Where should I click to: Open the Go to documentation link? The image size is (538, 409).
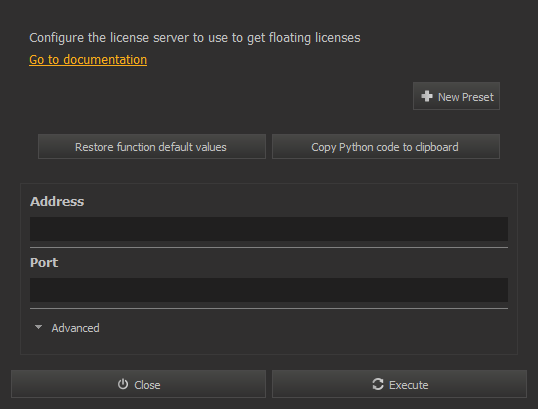coord(88,60)
